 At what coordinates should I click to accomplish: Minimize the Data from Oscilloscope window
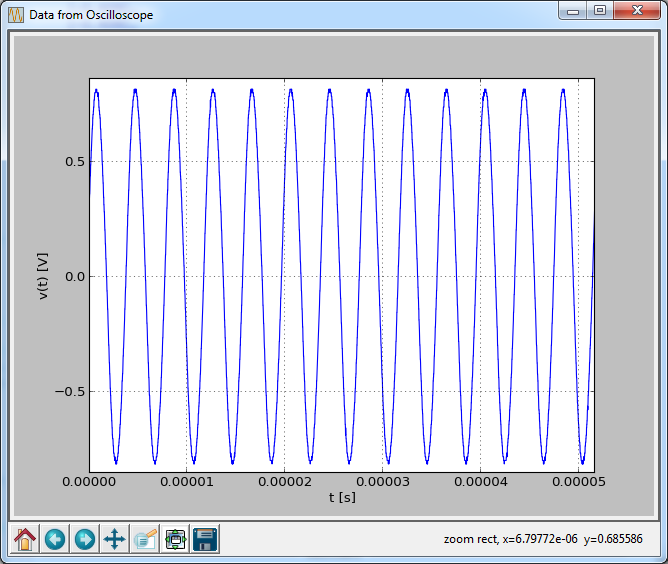coord(573,11)
